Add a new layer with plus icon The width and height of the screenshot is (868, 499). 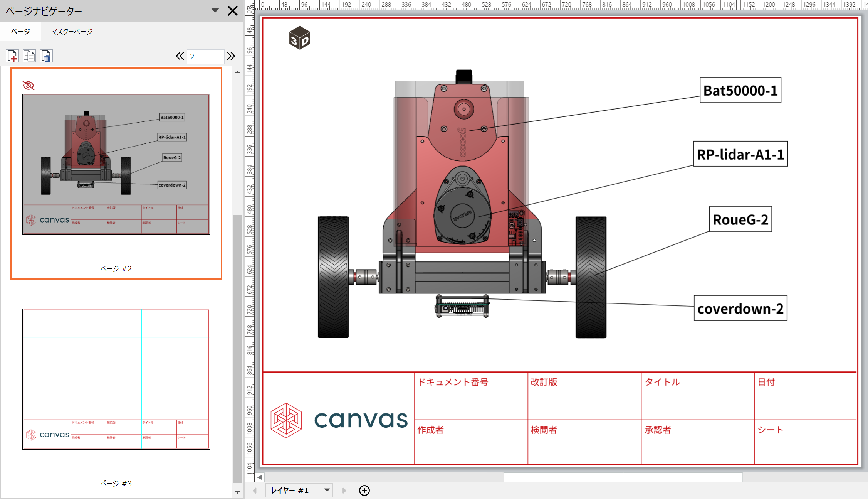pyautogui.click(x=364, y=491)
